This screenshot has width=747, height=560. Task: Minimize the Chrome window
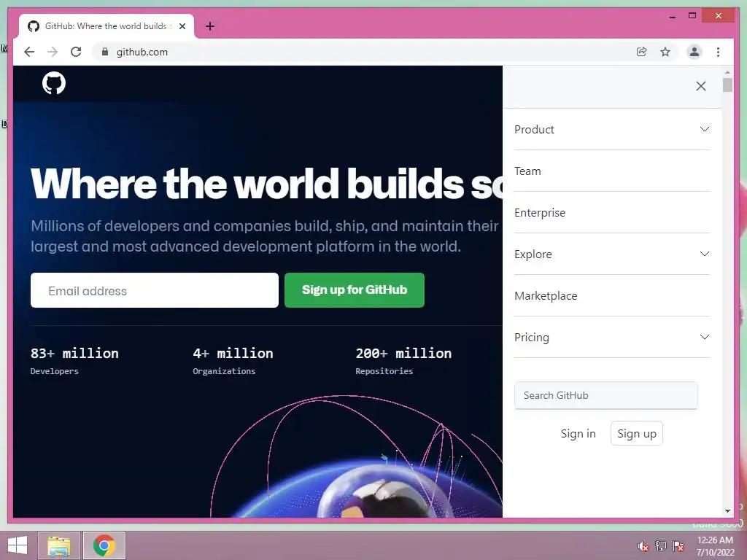click(673, 16)
